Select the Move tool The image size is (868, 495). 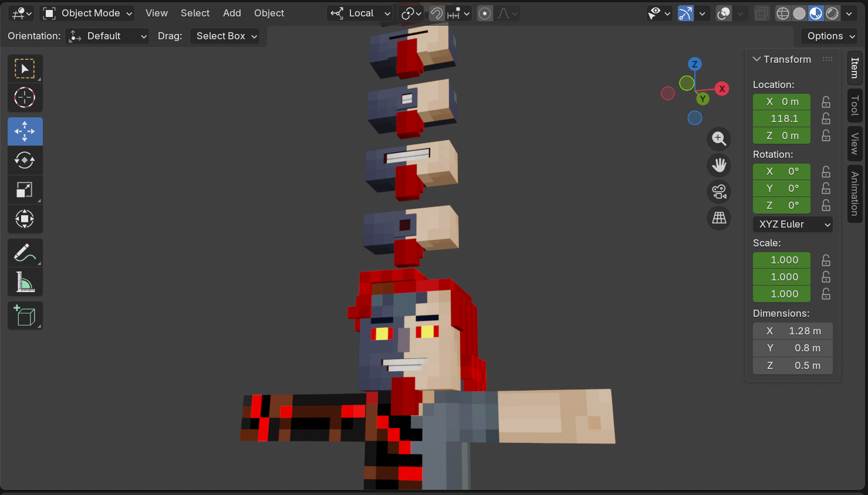(25, 131)
